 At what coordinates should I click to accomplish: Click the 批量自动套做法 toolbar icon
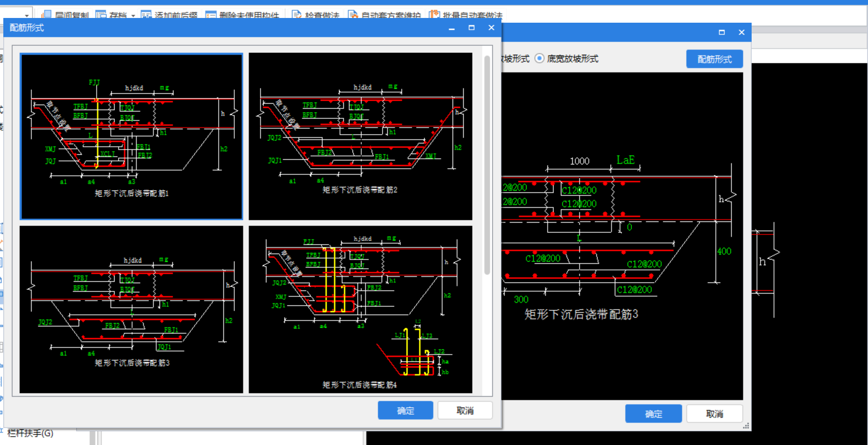(434, 15)
